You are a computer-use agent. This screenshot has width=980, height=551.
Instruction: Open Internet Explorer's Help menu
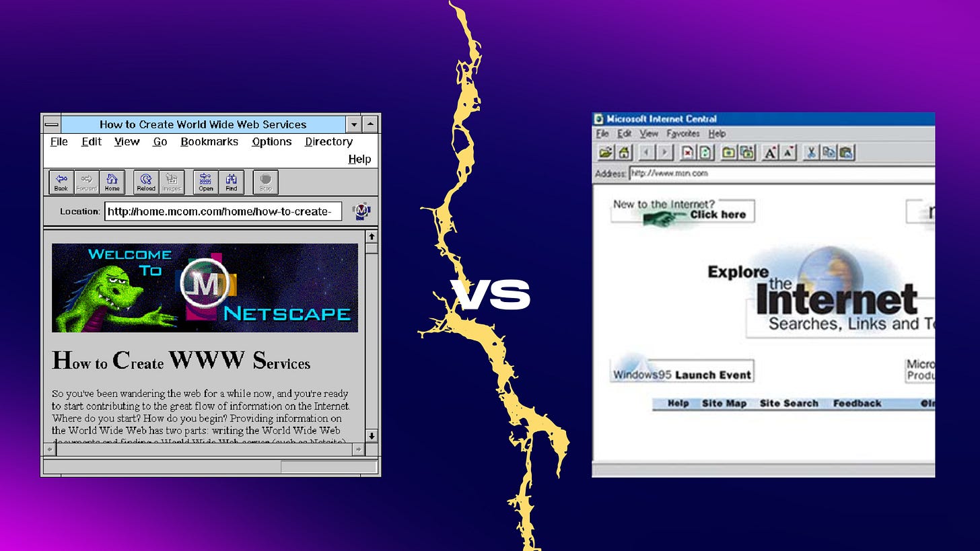click(717, 134)
